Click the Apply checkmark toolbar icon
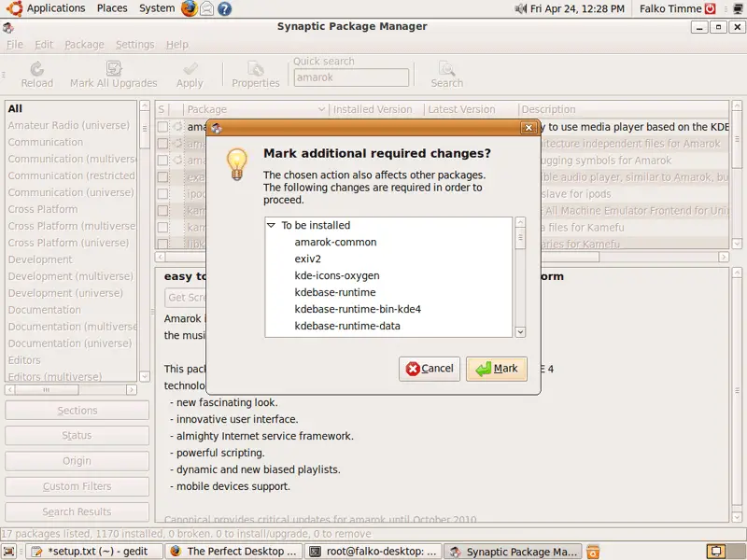This screenshot has height=560, width=747. pyautogui.click(x=190, y=69)
